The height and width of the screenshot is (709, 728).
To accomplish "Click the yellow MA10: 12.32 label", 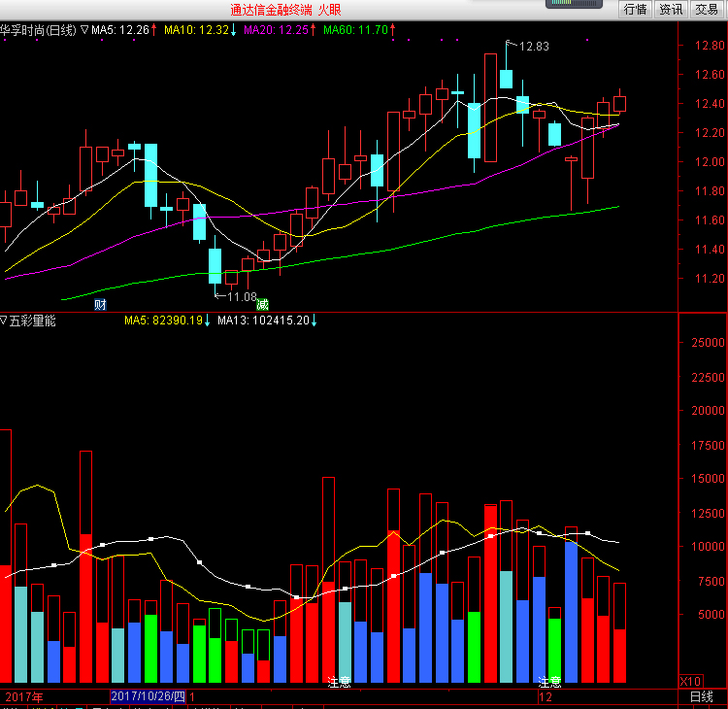I will (200, 30).
